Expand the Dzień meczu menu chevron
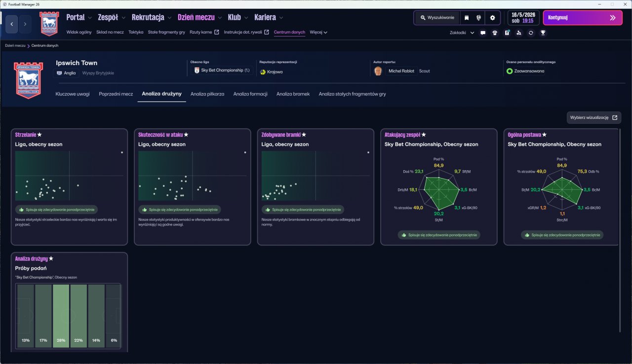 [x=220, y=18]
